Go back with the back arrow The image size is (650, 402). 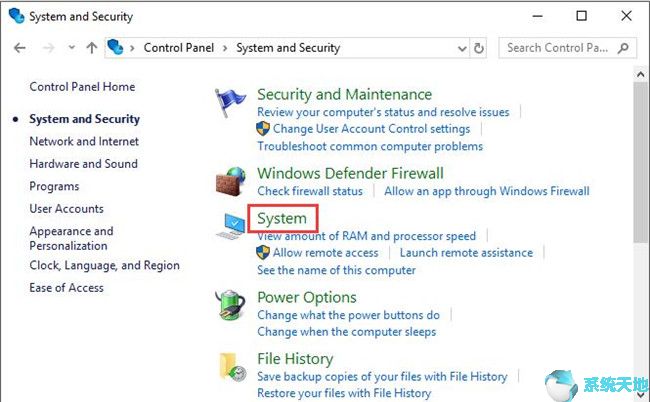point(20,48)
